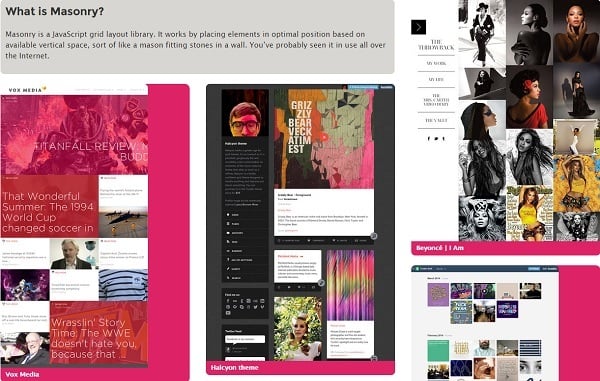Click the Masonry description paragraph
This screenshot has width=600, height=381.
point(195,45)
